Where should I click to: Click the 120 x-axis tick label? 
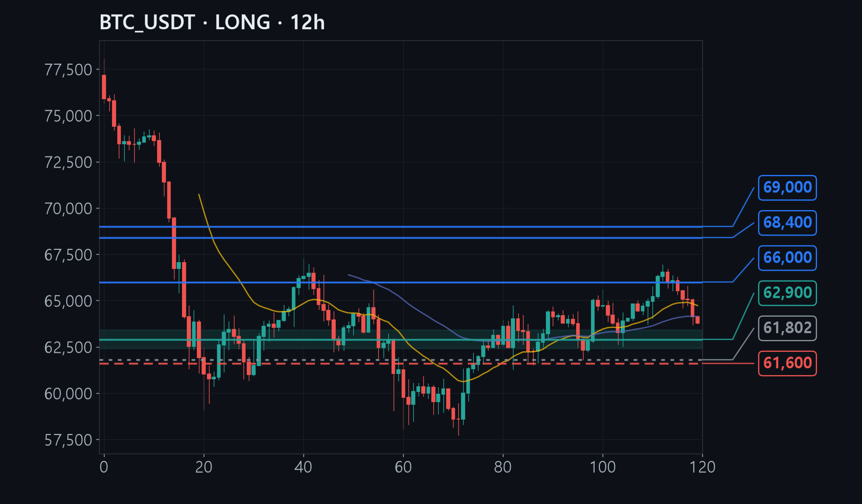point(702,467)
